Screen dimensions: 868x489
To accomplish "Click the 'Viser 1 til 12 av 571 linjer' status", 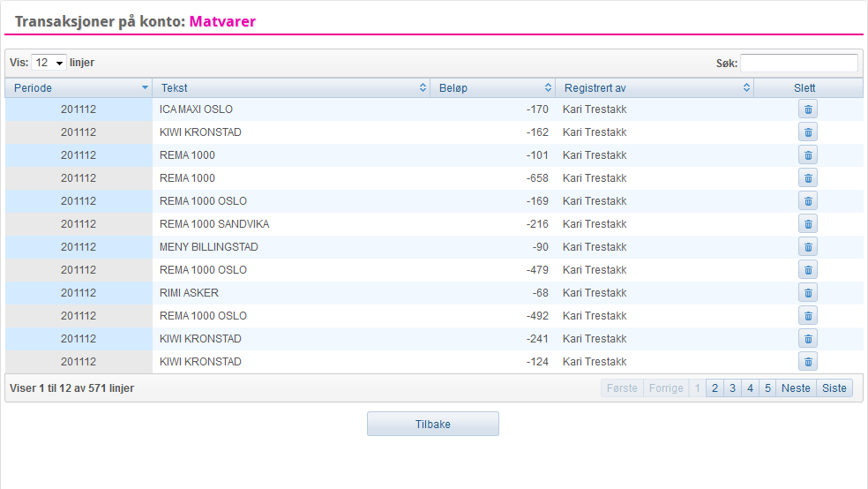I will pyautogui.click(x=72, y=388).
